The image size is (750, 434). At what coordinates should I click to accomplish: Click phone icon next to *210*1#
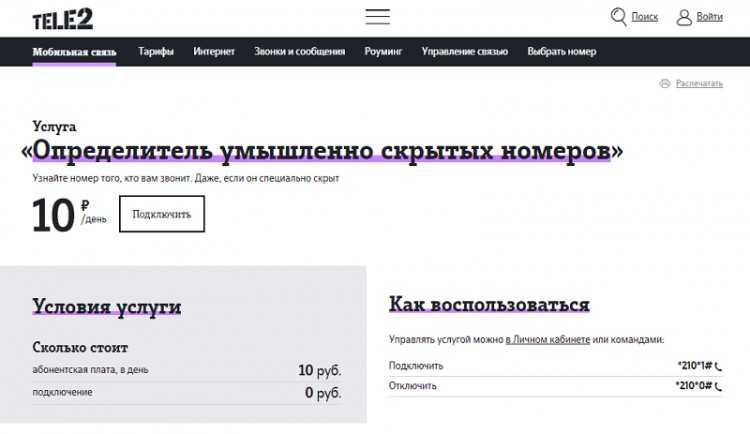coord(718,367)
